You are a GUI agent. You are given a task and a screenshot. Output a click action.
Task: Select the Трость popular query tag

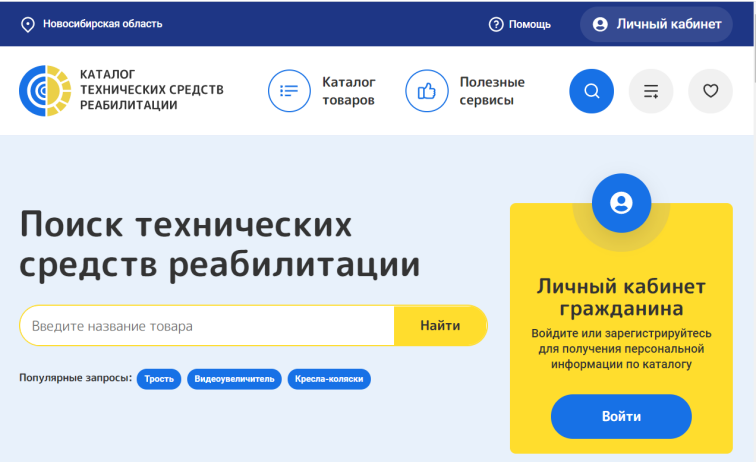(x=159, y=379)
